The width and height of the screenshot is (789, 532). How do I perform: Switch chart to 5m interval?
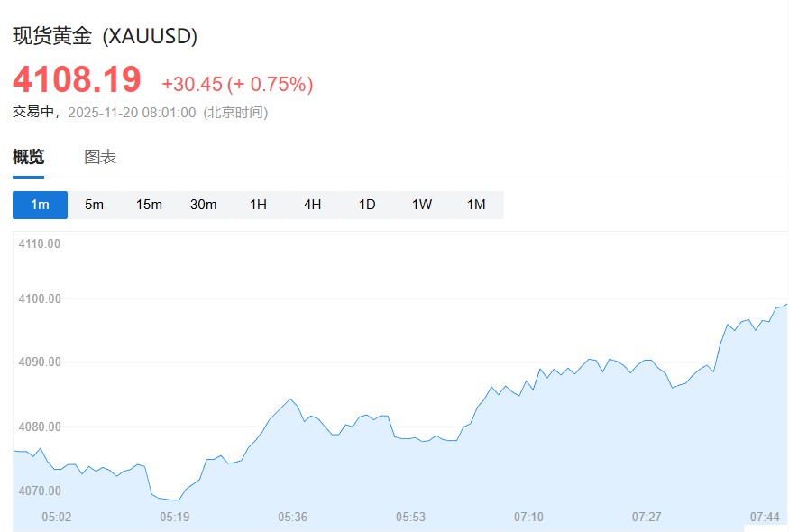point(95,205)
